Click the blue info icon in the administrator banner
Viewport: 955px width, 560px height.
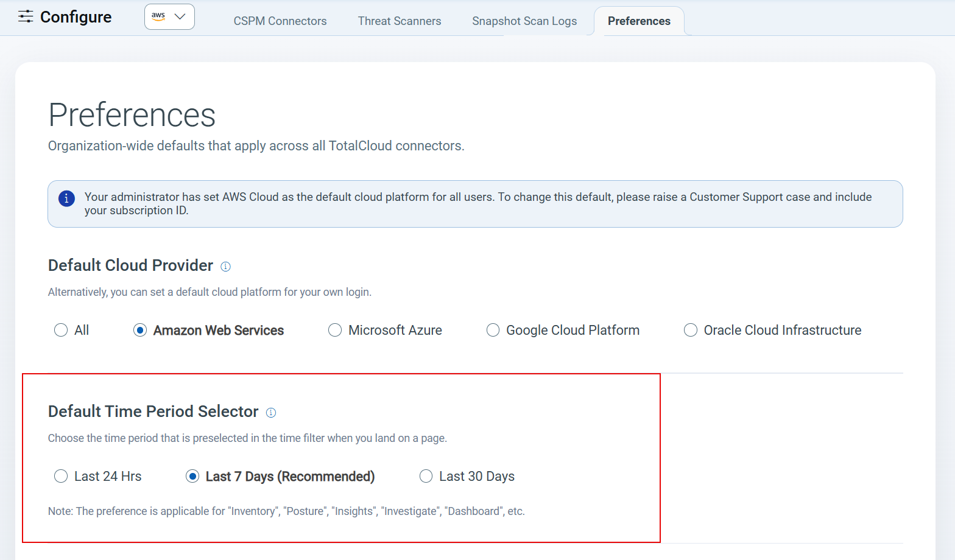[66, 198]
